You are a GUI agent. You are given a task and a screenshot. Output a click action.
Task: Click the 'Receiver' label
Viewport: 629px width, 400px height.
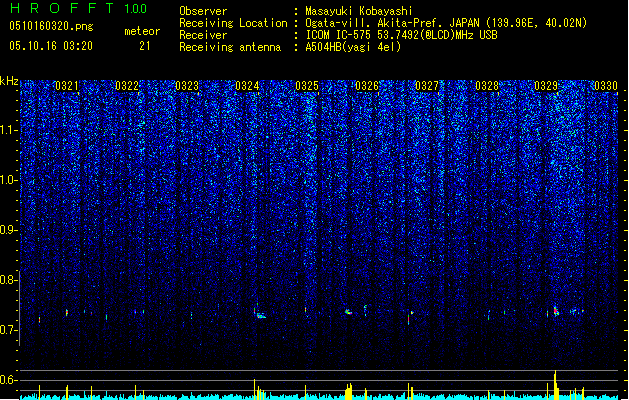click(x=203, y=35)
